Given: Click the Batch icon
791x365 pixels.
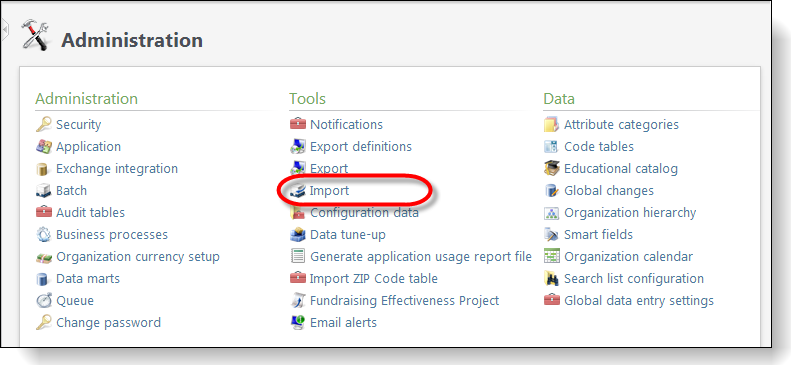Looking at the screenshot, I should click(x=44, y=191).
